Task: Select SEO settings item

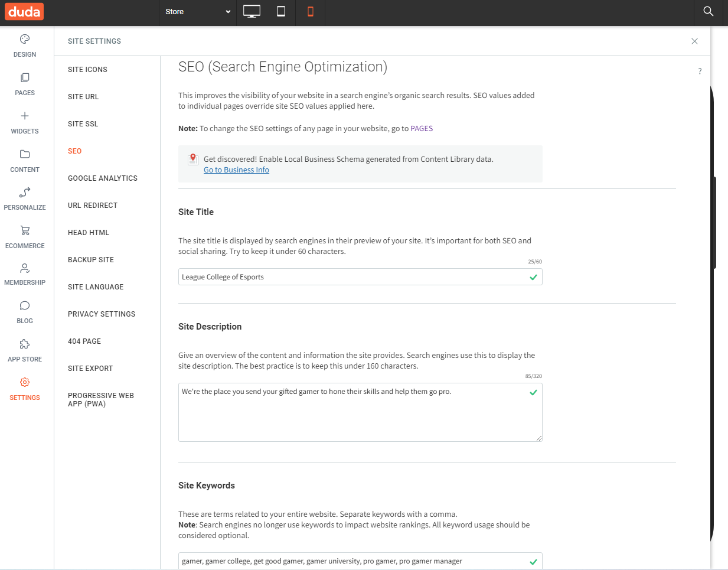Action: pyautogui.click(x=74, y=151)
